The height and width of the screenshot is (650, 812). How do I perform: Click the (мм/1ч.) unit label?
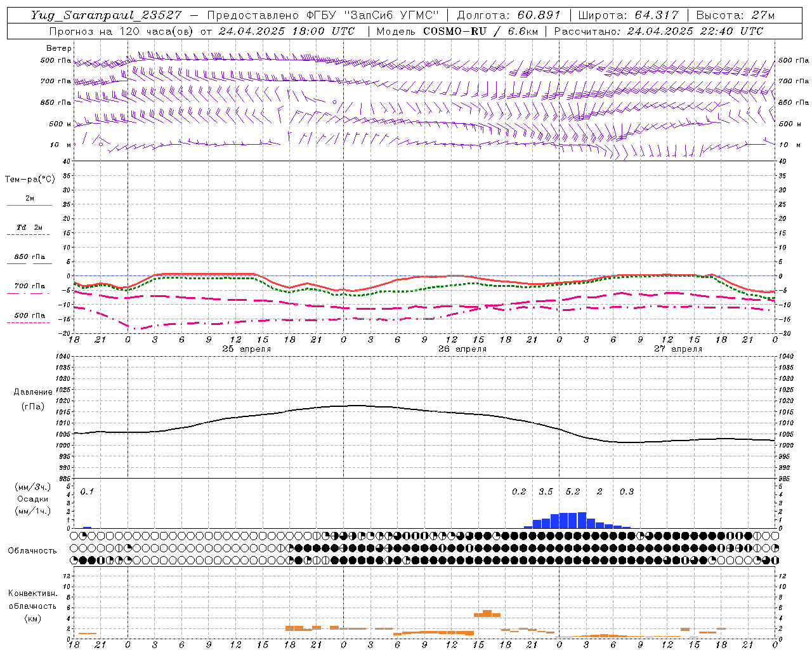pos(33,511)
